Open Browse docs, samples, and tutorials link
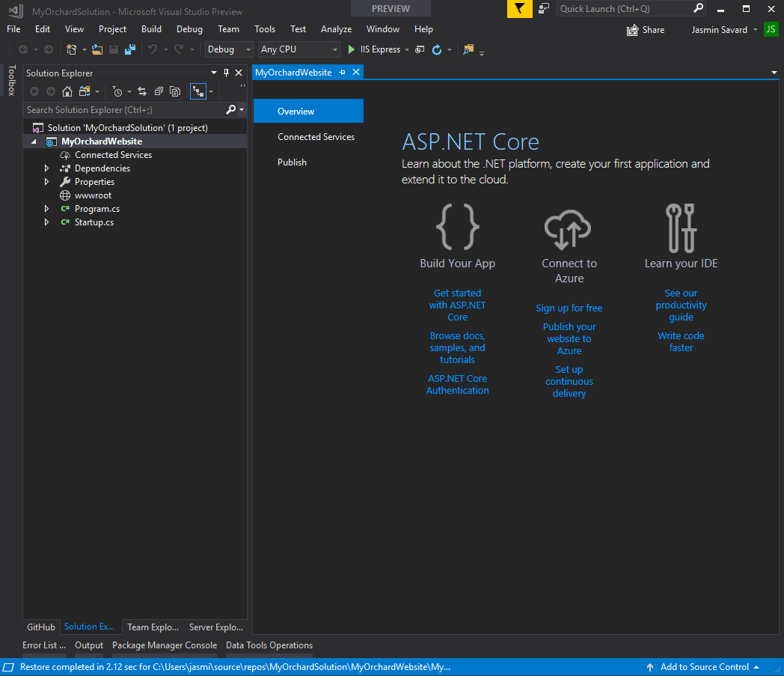 coord(458,348)
